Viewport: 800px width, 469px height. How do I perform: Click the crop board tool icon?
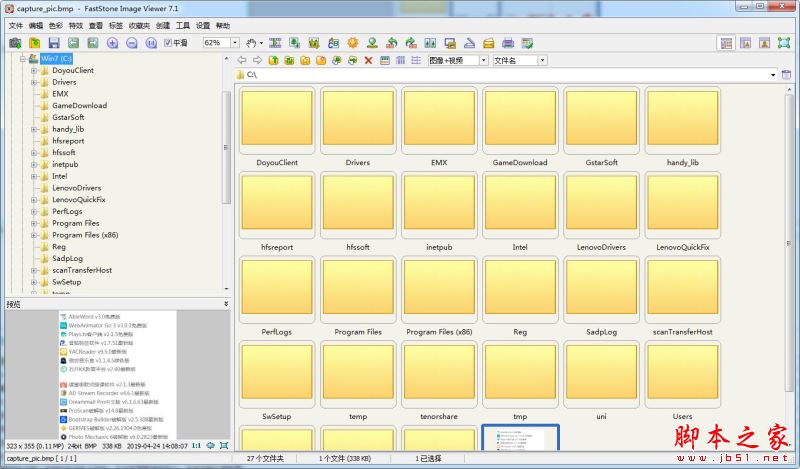(x=314, y=43)
